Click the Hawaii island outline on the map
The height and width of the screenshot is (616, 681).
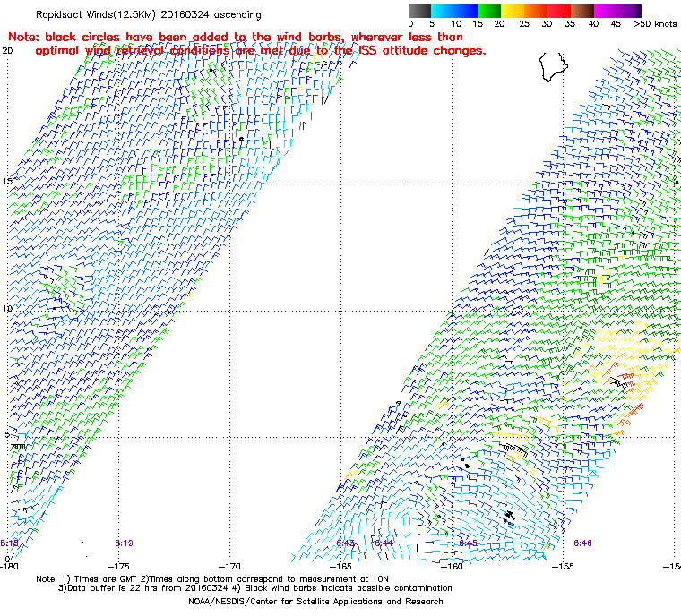[x=554, y=67]
